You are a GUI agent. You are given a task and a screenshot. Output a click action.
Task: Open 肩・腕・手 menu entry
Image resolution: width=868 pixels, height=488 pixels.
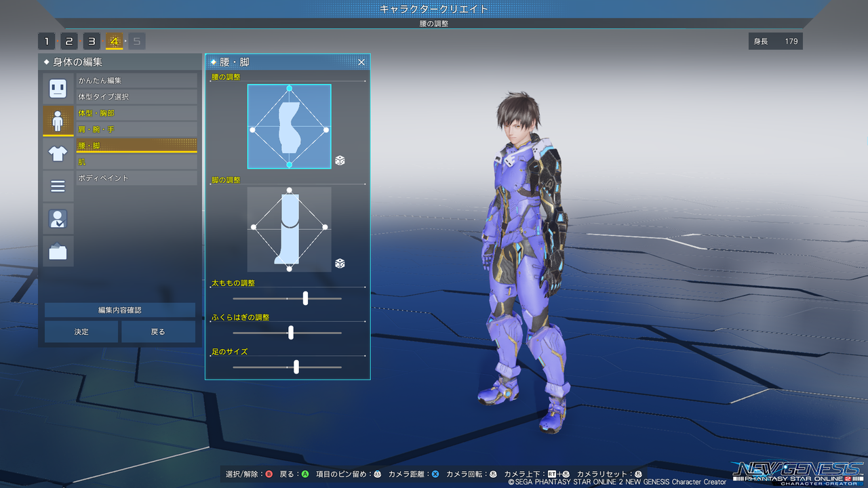[x=136, y=129]
